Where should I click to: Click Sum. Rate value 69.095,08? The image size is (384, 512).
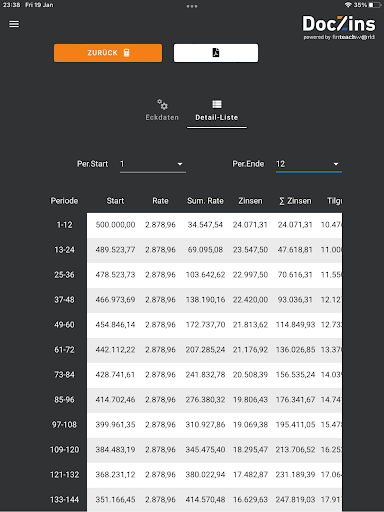(205, 250)
